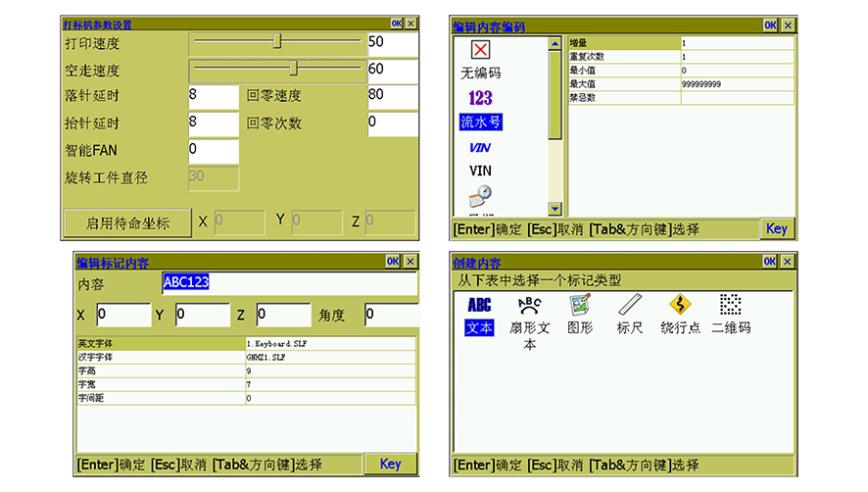Select the 字间距 property row

point(246,398)
